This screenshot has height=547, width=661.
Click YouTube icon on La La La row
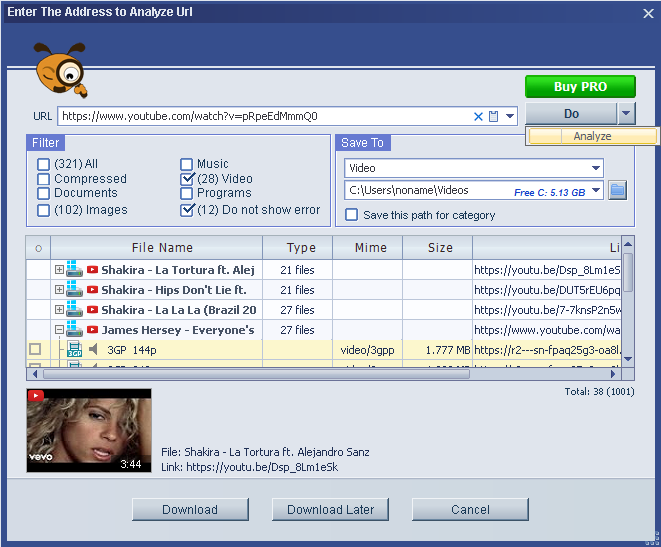[92, 310]
